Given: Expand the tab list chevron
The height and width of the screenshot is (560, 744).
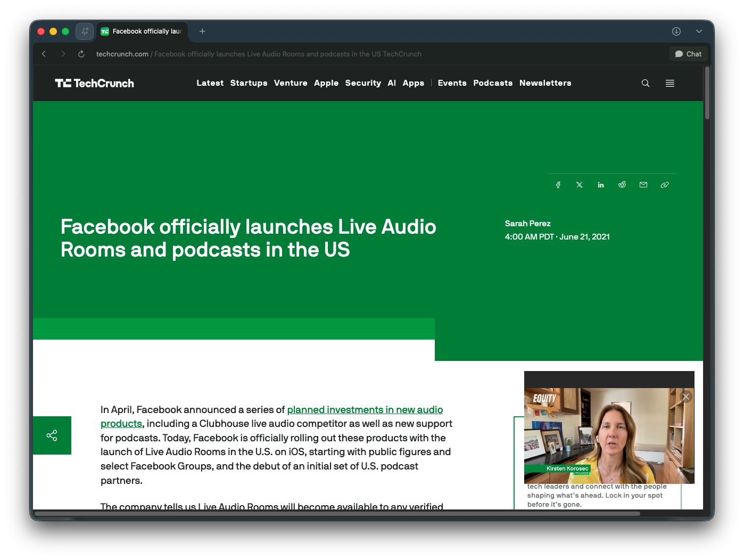Looking at the screenshot, I should (x=699, y=31).
